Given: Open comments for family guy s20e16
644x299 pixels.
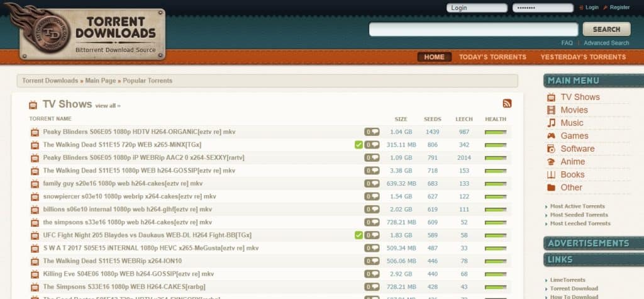Looking at the screenshot, I should [372, 183].
